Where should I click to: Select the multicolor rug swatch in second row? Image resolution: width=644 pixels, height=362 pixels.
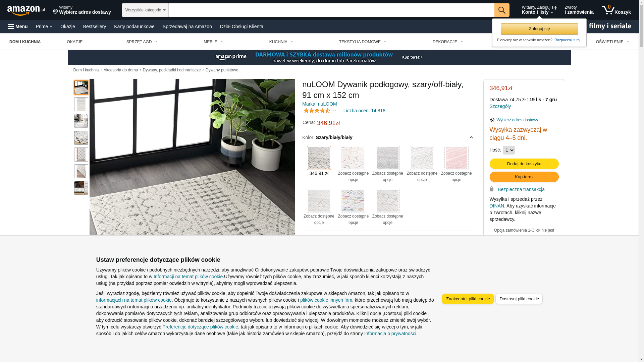(353, 201)
